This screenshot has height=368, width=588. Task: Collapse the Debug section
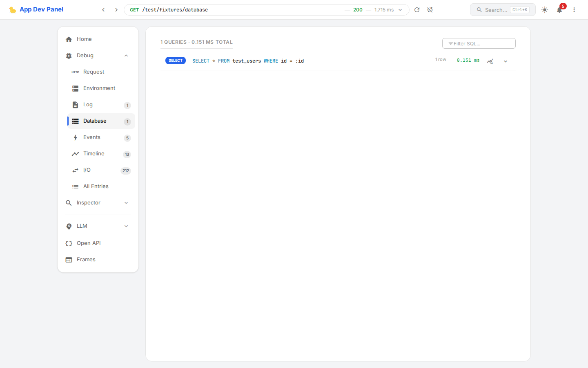click(126, 56)
